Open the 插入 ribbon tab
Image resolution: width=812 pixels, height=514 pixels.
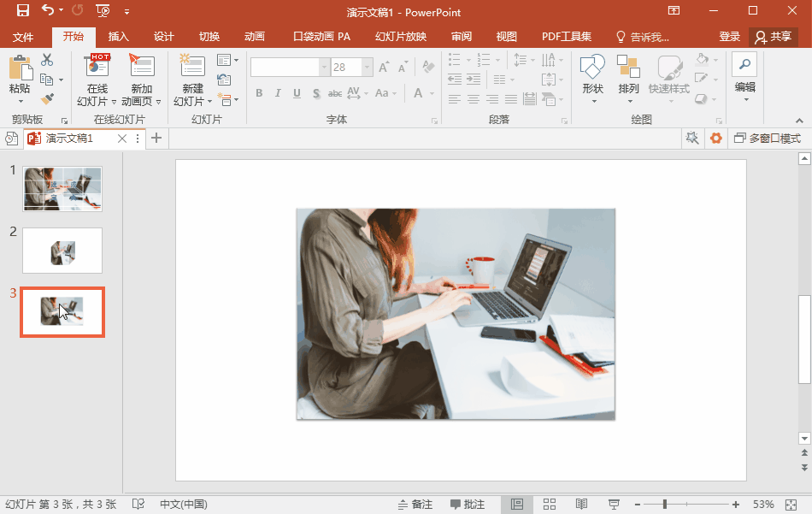[118, 37]
